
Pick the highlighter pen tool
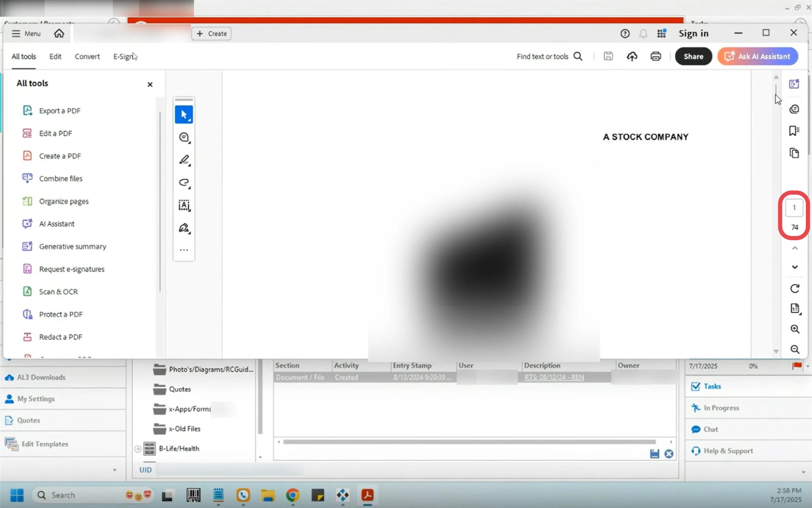point(184,160)
